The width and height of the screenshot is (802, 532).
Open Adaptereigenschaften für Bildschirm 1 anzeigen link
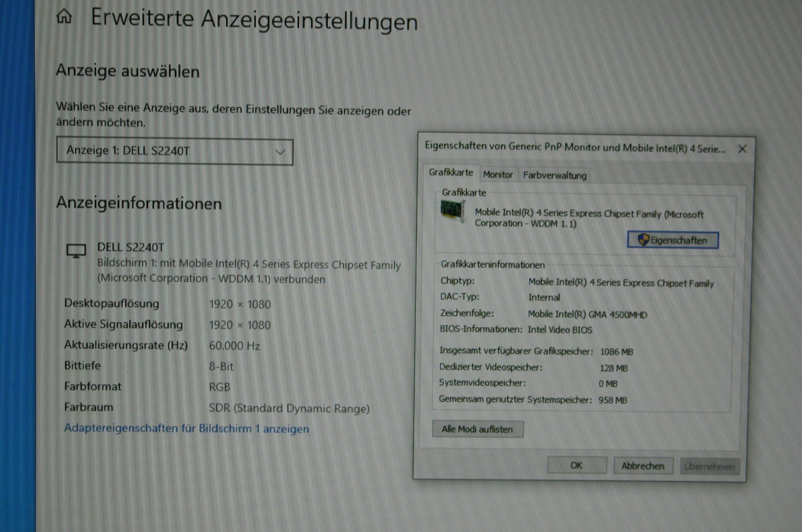[x=187, y=428]
